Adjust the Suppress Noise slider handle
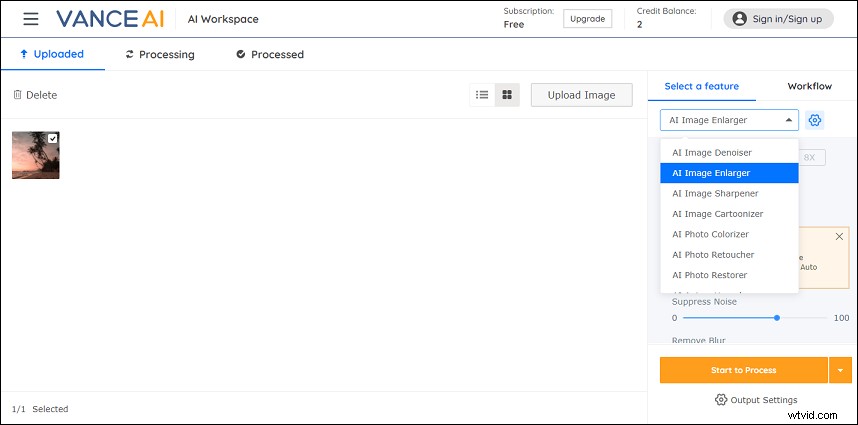This screenshot has width=858, height=425. [777, 318]
